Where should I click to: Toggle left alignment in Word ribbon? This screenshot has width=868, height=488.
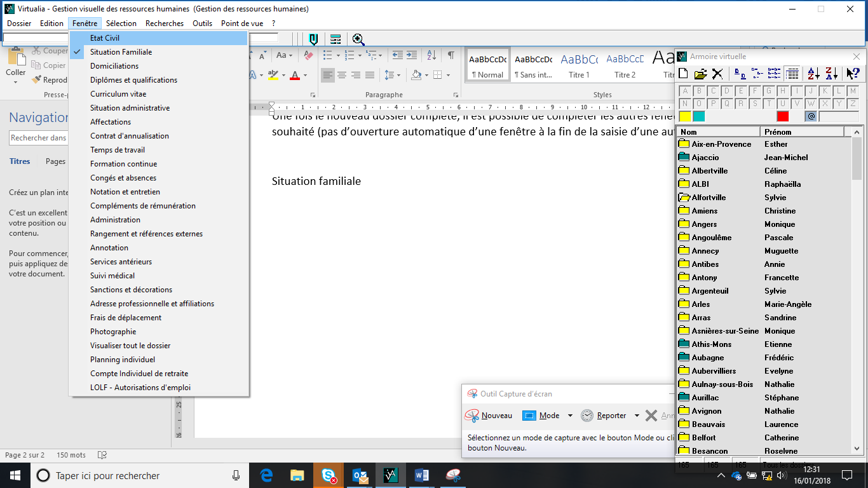(x=328, y=75)
